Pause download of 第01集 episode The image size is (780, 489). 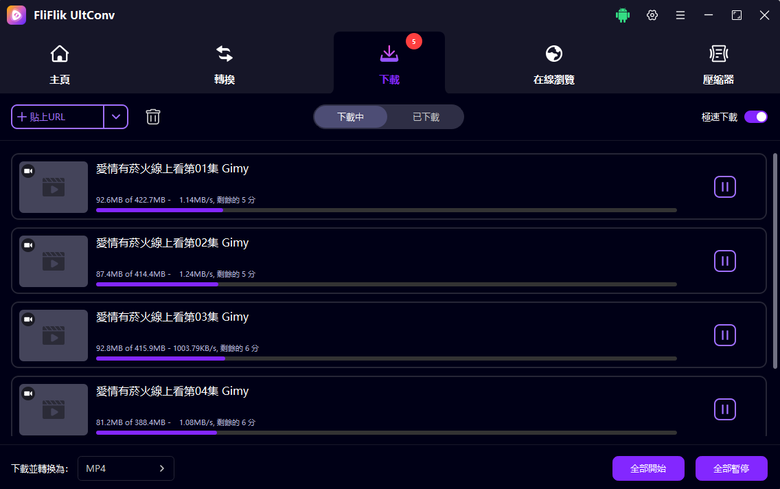(725, 187)
